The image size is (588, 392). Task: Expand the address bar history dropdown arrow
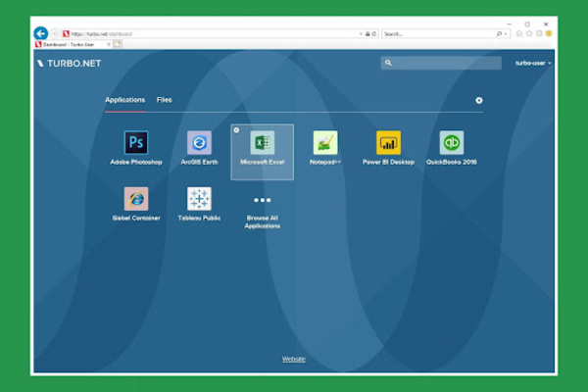[361, 33]
